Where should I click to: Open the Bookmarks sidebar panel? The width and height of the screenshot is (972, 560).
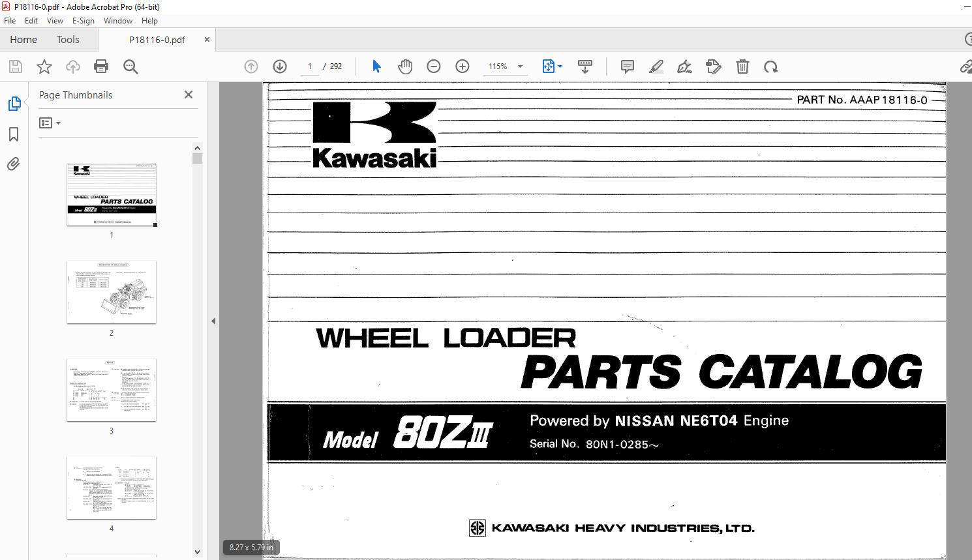[14, 134]
